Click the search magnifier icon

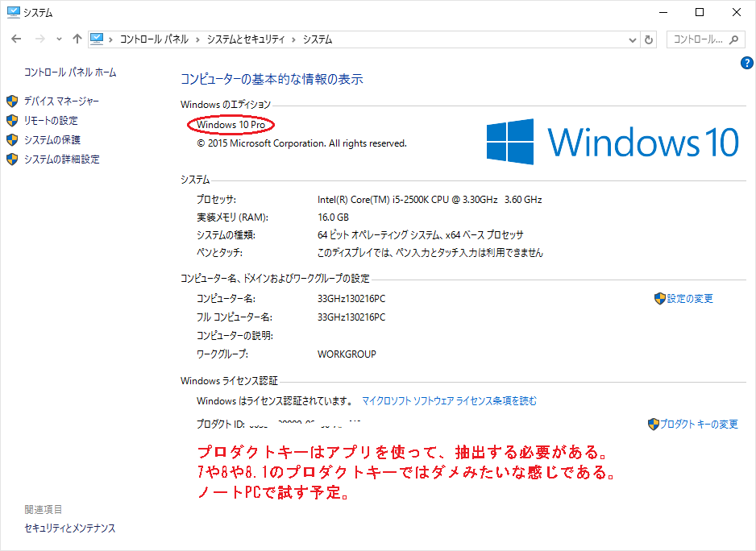coord(733,39)
